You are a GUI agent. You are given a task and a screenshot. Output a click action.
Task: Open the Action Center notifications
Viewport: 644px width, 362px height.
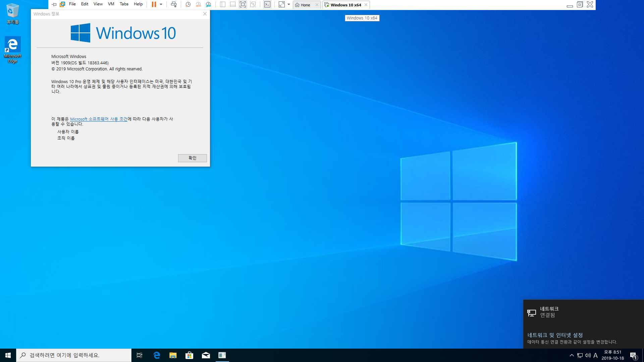633,355
